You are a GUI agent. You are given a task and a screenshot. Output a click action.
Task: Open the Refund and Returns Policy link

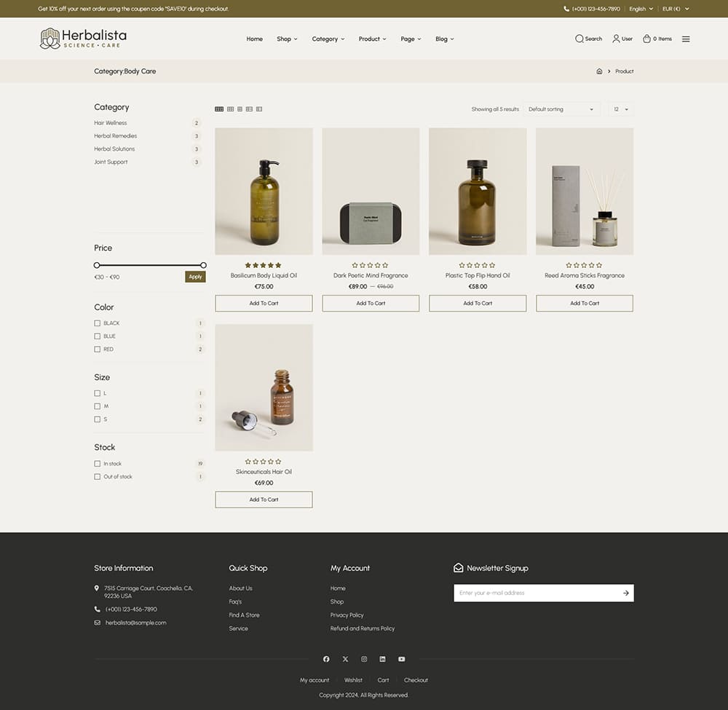[363, 628]
